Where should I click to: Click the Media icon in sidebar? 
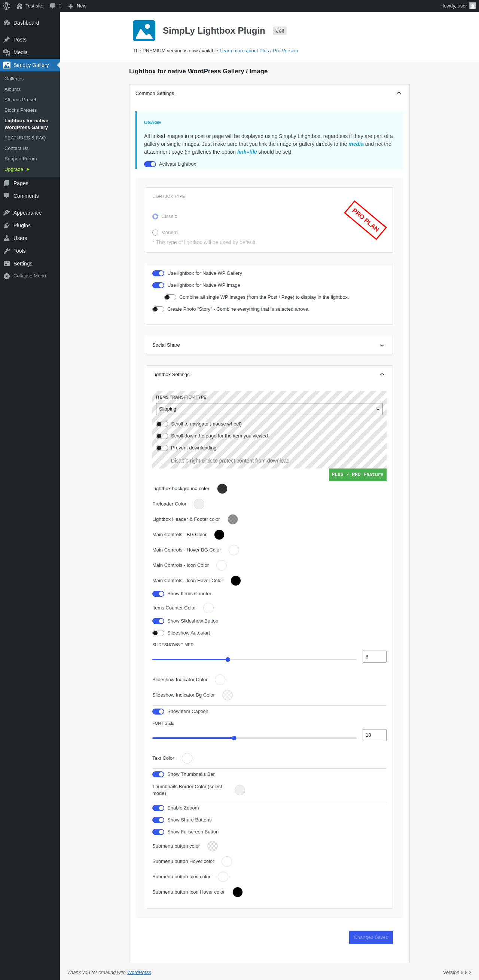tap(7, 52)
